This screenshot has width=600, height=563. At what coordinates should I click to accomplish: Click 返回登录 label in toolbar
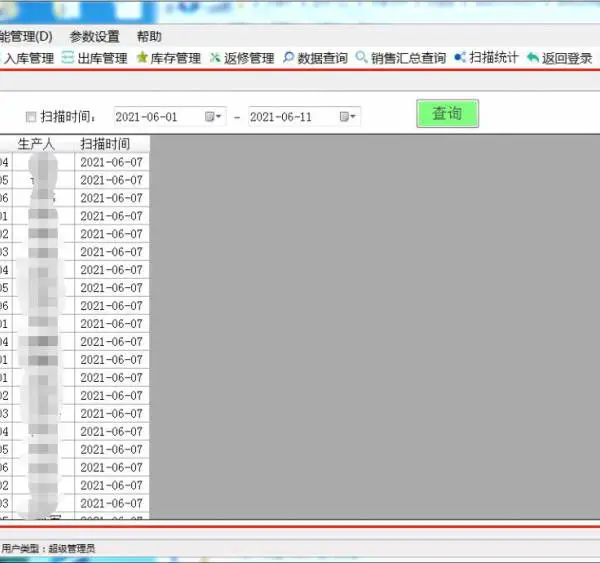(x=567, y=58)
